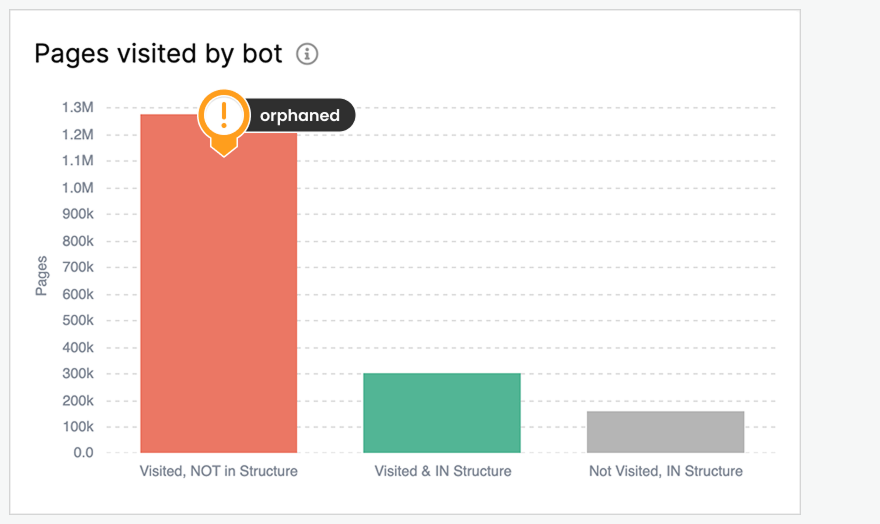
Task: Select the red 'Visited, NOT in Structure' bar
Action: (x=219, y=300)
